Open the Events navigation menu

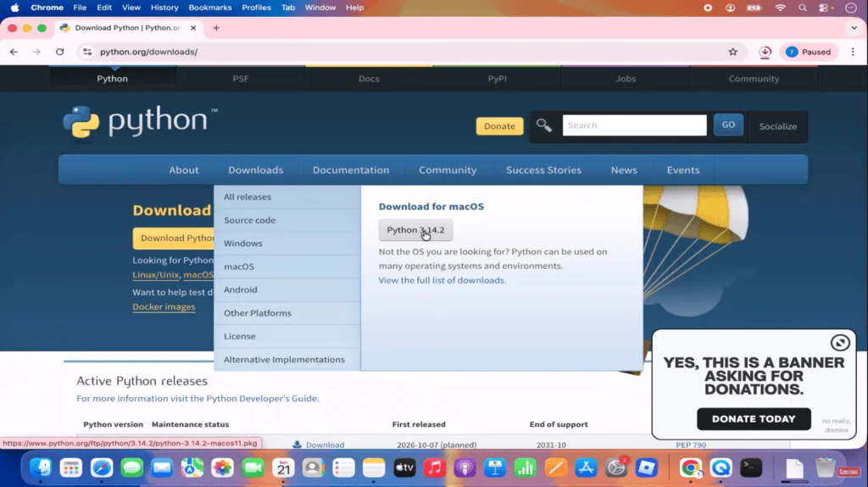click(683, 170)
